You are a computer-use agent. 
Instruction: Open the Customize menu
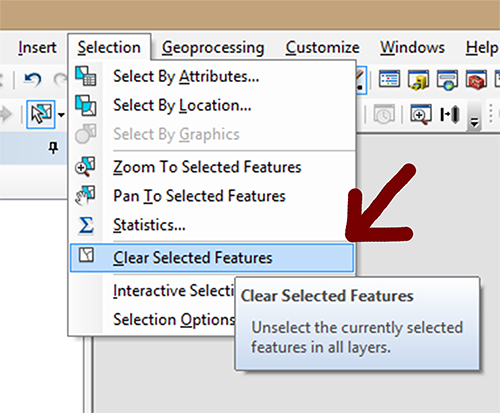(x=322, y=47)
